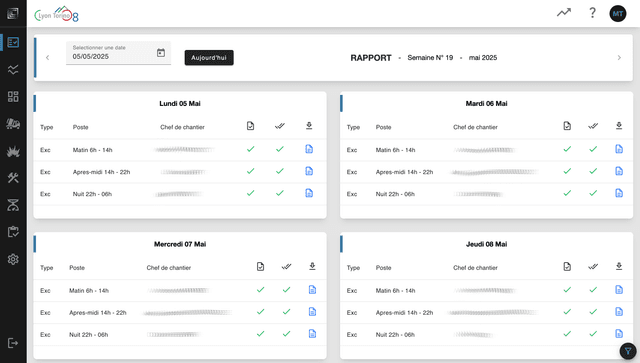The width and height of the screenshot is (640, 363).
Task: Download Mardi 06 Mai Nuit report file
Action: (619, 193)
